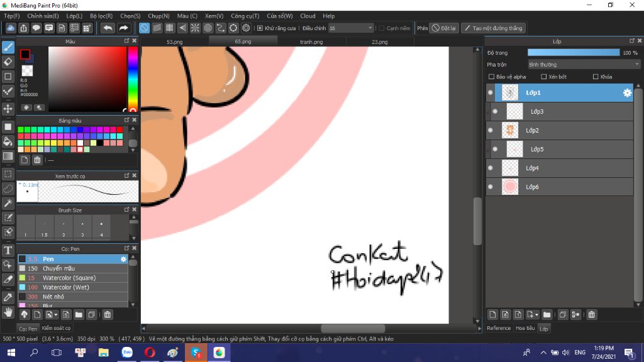Open Lớp1 layer settings gear
The height and width of the screenshot is (362, 644).
pos(627,93)
